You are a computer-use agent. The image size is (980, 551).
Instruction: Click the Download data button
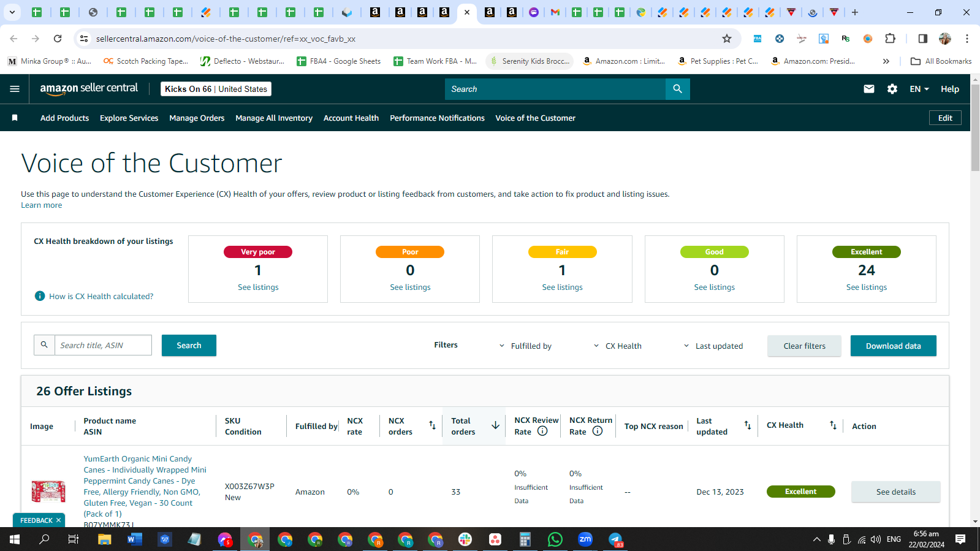(893, 346)
